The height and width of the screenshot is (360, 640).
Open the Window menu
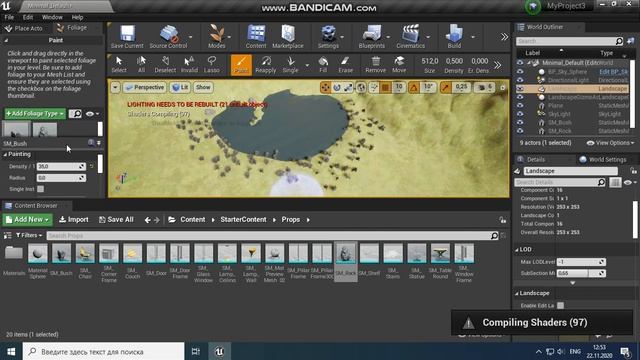(x=52, y=17)
